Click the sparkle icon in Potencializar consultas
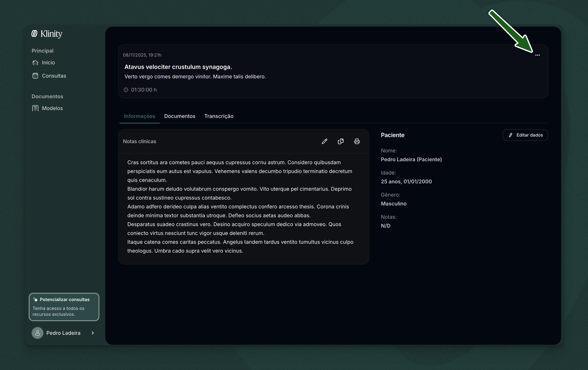 pyautogui.click(x=35, y=300)
